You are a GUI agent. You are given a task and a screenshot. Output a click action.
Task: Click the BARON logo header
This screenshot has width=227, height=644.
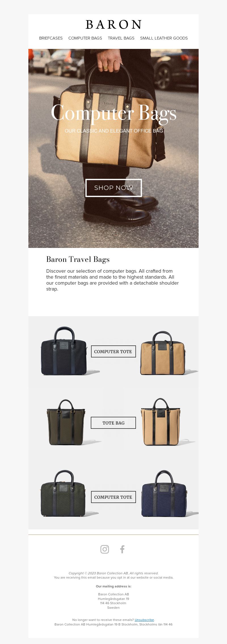pos(113,25)
